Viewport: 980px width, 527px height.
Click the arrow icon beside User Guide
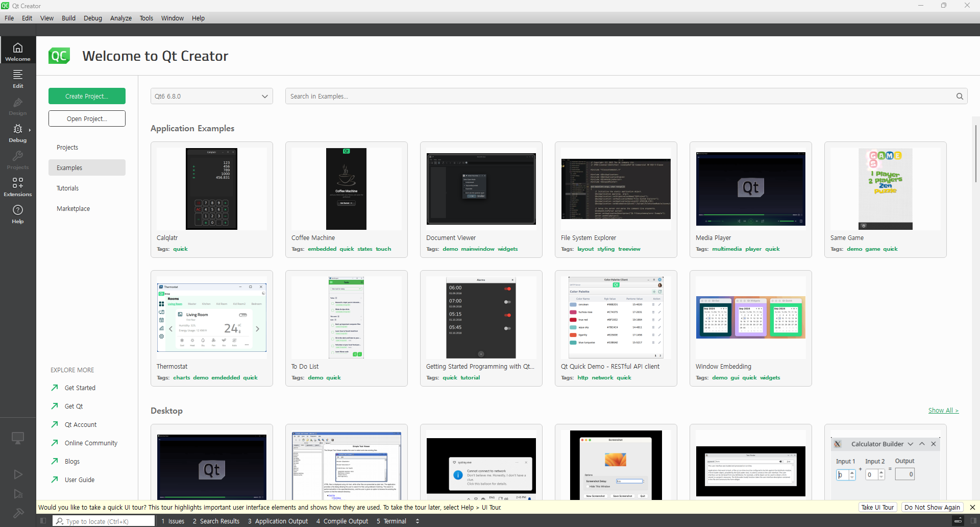point(55,480)
